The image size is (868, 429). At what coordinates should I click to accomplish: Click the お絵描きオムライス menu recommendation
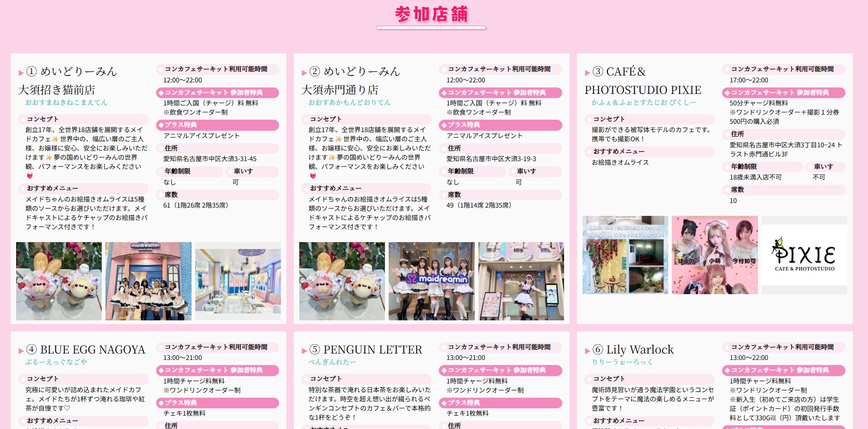click(620, 162)
